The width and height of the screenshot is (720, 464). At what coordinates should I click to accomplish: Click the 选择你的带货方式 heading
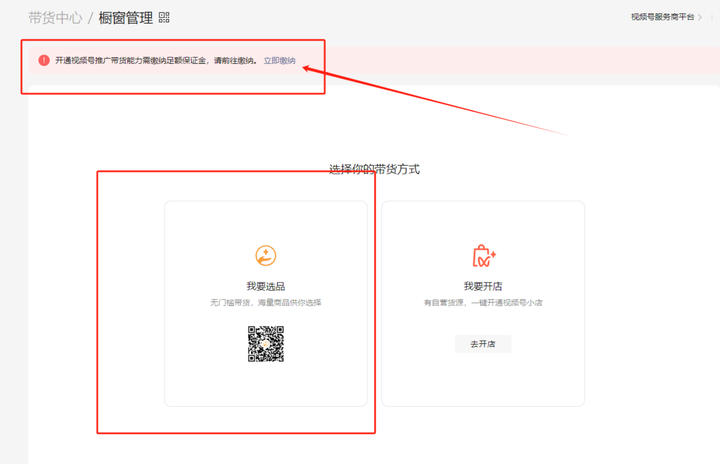click(x=374, y=169)
